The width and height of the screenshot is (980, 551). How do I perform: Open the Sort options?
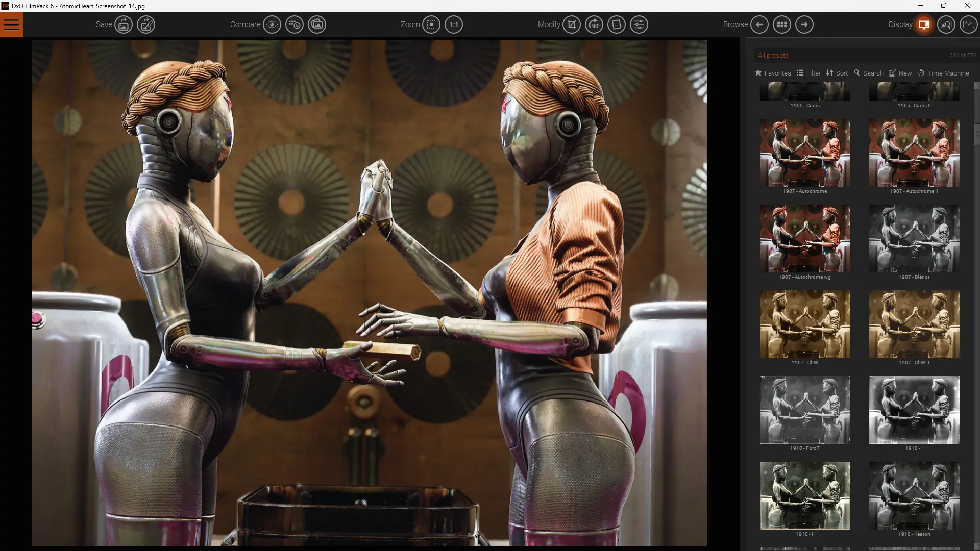click(837, 73)
